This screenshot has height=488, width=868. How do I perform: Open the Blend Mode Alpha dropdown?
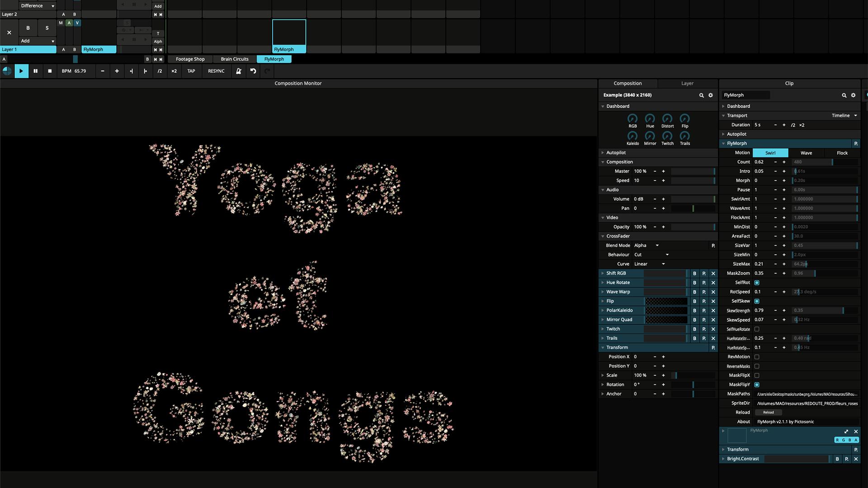click(x=646, y=245)
